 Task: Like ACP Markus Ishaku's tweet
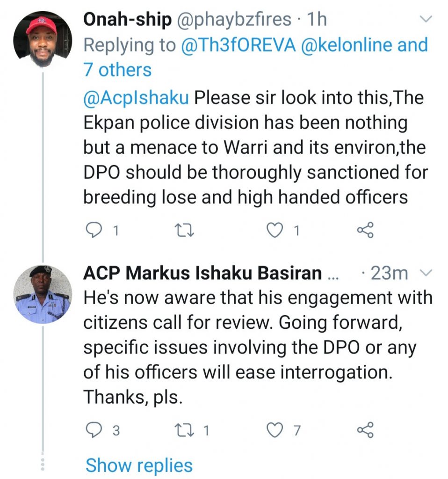coord(276,430)
